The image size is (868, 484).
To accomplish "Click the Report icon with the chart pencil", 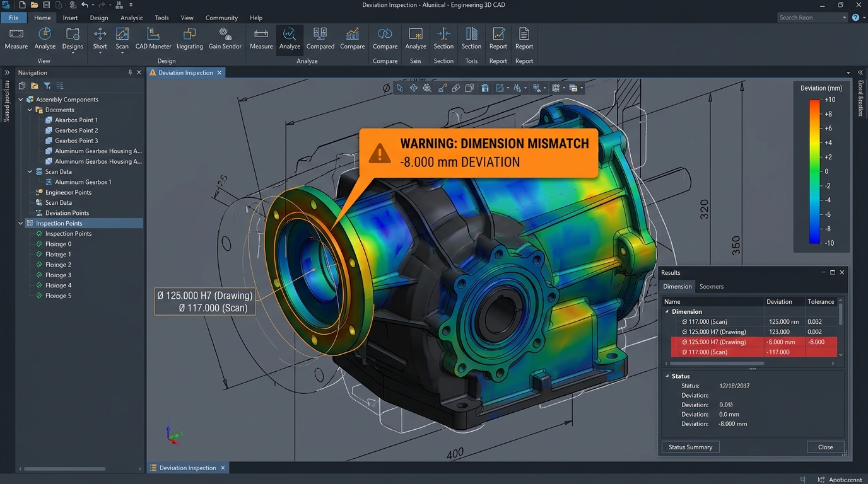I will point(498,34).
